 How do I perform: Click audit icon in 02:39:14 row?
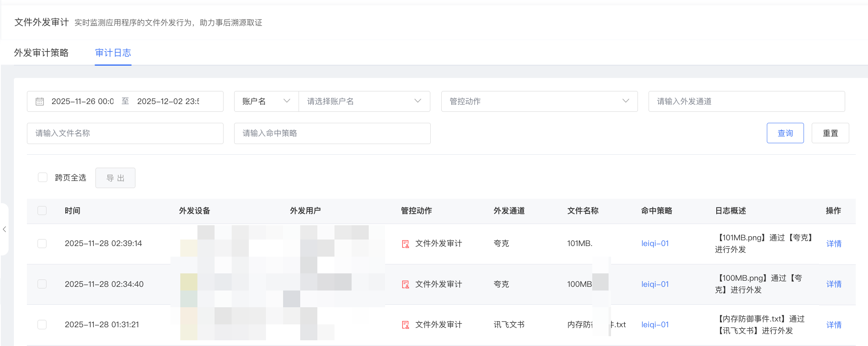(x=405, y=244)
